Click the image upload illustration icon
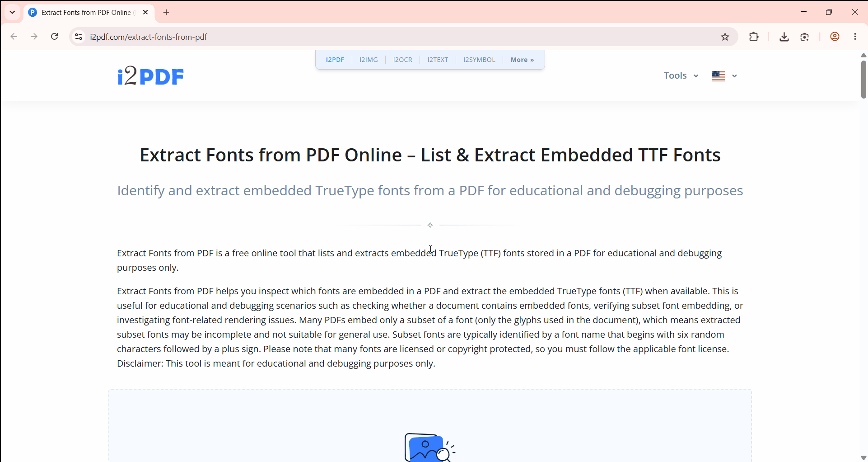 tap(429, 447)
